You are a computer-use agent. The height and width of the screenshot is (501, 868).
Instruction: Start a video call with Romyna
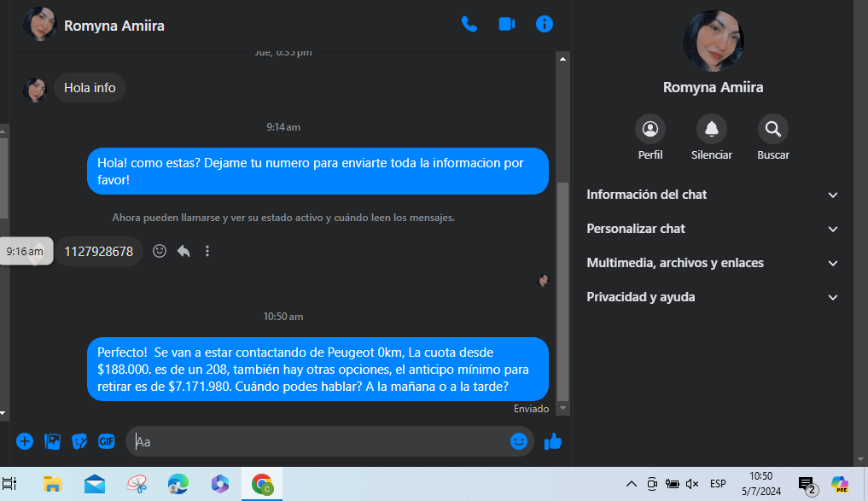pos(507,24)
